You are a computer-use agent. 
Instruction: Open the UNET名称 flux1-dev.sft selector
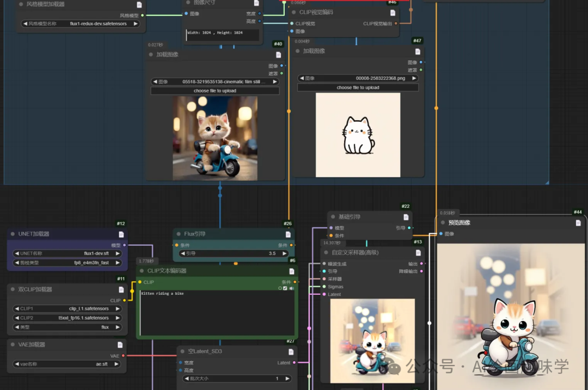click(68, 253)
